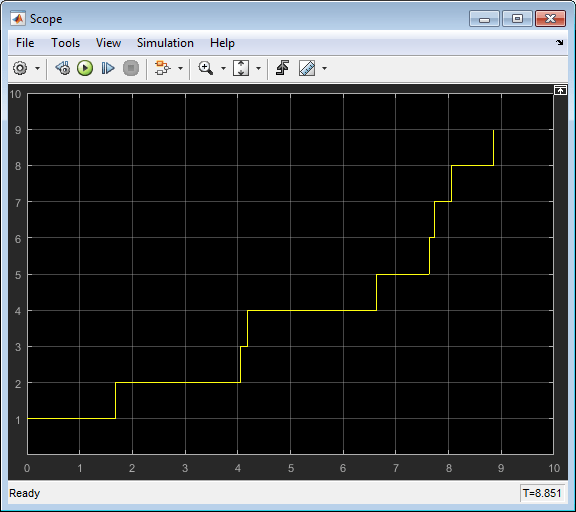This screenshot has height=512, width=576.
Task: Open the Zoom tool dropdown arrow
Action: pos(223,68)
